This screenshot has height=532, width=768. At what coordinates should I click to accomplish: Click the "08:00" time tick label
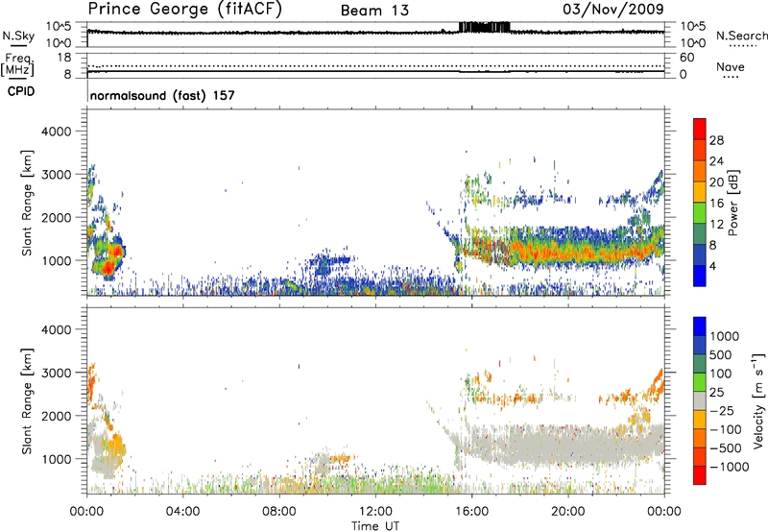(278, 512)
